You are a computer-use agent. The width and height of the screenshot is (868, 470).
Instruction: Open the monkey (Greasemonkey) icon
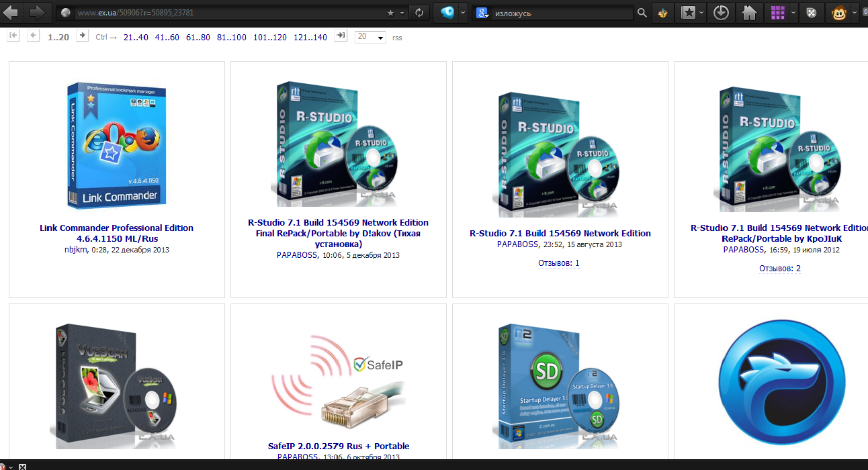point(839,13)
